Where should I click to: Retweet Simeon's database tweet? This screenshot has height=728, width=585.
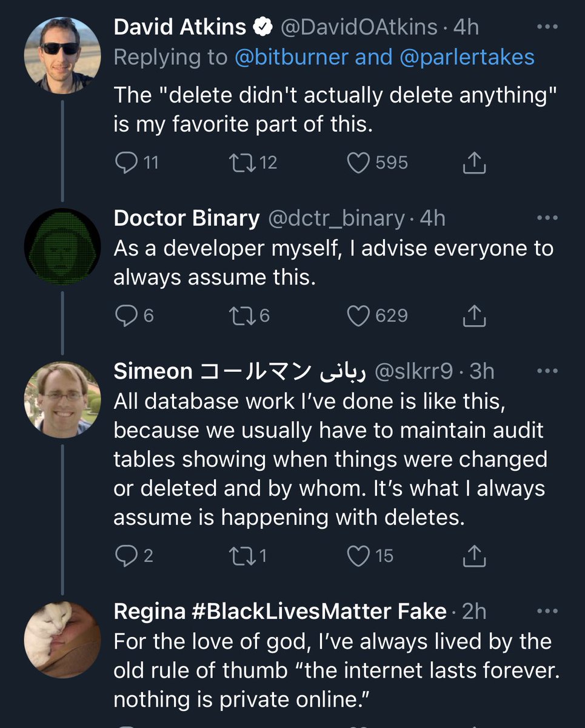coord(242,555)
